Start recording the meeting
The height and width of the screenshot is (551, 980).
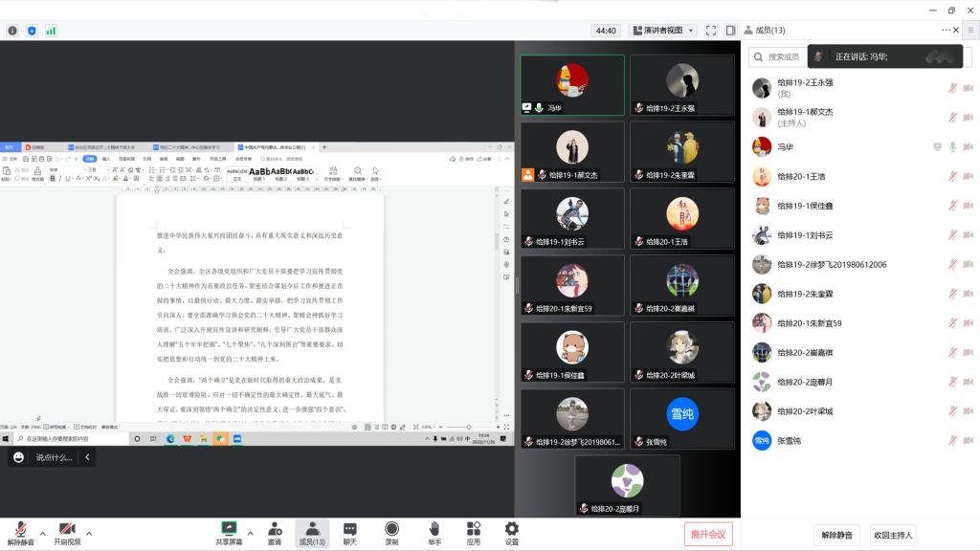pos(391,529)
